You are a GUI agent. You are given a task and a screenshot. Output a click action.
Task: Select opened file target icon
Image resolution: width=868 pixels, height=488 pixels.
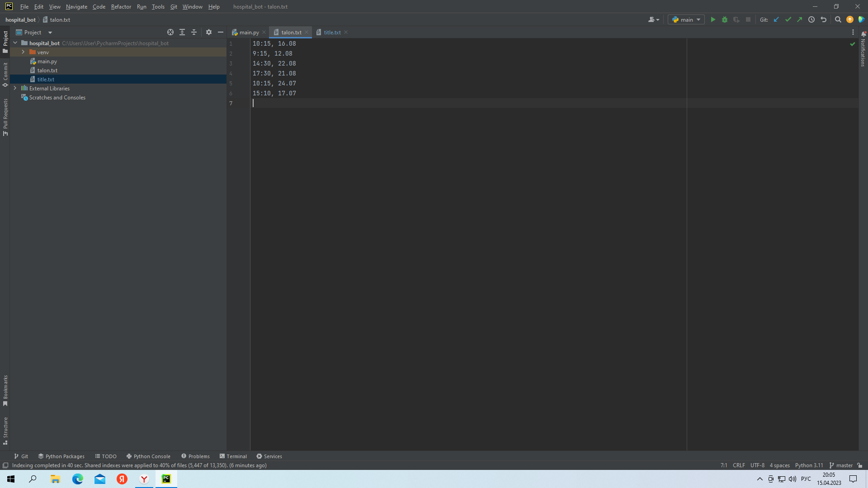170,32
